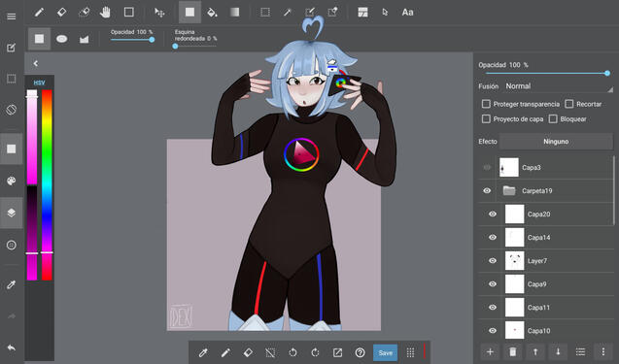Enable the Recortar checkbox
Image resolution: width=619 pixels, height=364 pixels.
tap(568, 104)
